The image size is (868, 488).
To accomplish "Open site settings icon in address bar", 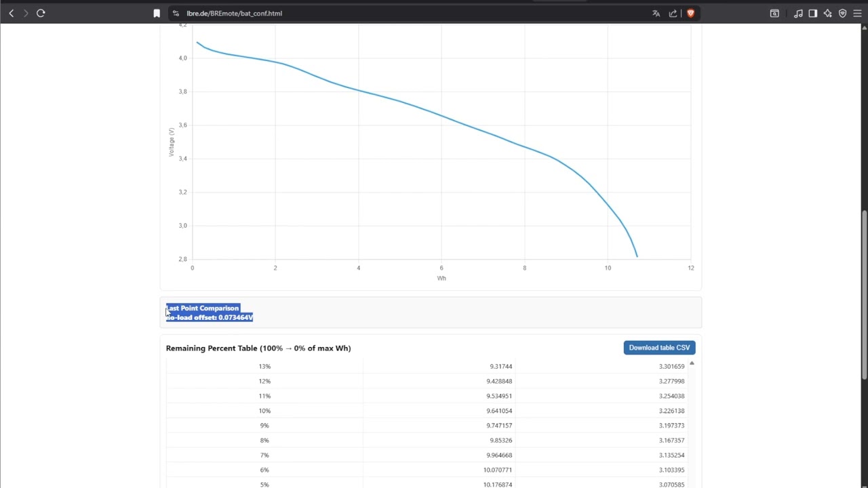I will (x=176, y=13).
